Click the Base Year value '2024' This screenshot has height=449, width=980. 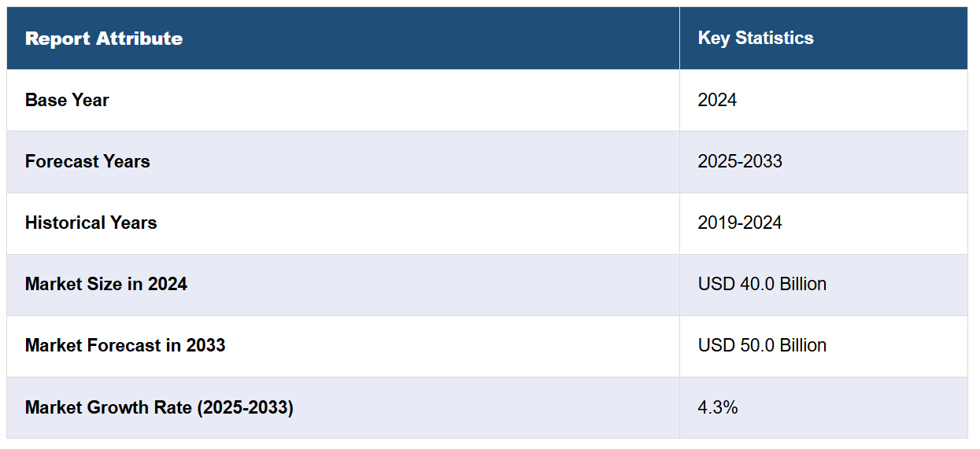tap(717, 100)
